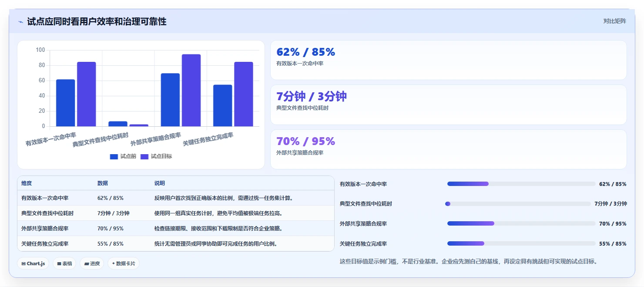Click the progress bar for 典型文件查找中位耗时
Viewport: 644px width, 287px height.
pyautogui.click(x=518, y=204)
